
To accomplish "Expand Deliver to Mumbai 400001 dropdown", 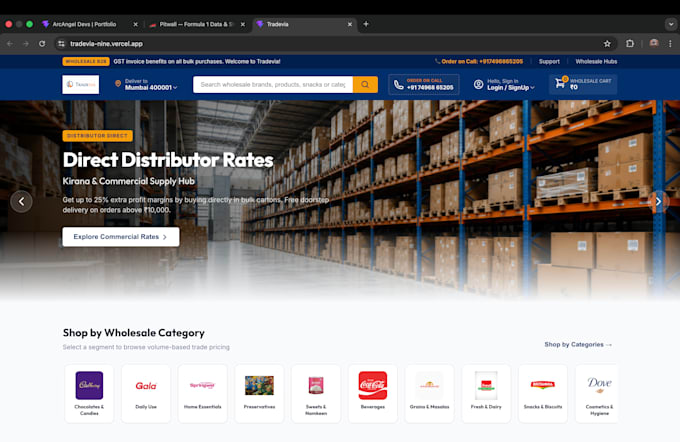I will (151, 88).
